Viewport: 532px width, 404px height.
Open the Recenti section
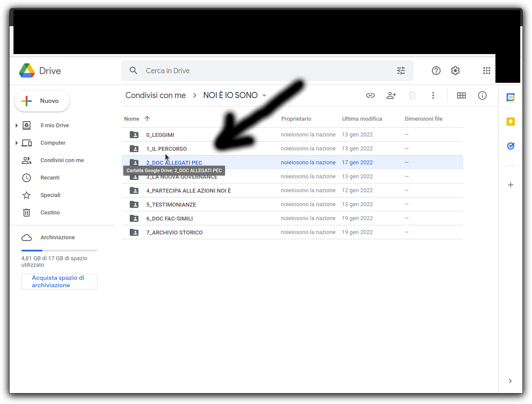50,178
